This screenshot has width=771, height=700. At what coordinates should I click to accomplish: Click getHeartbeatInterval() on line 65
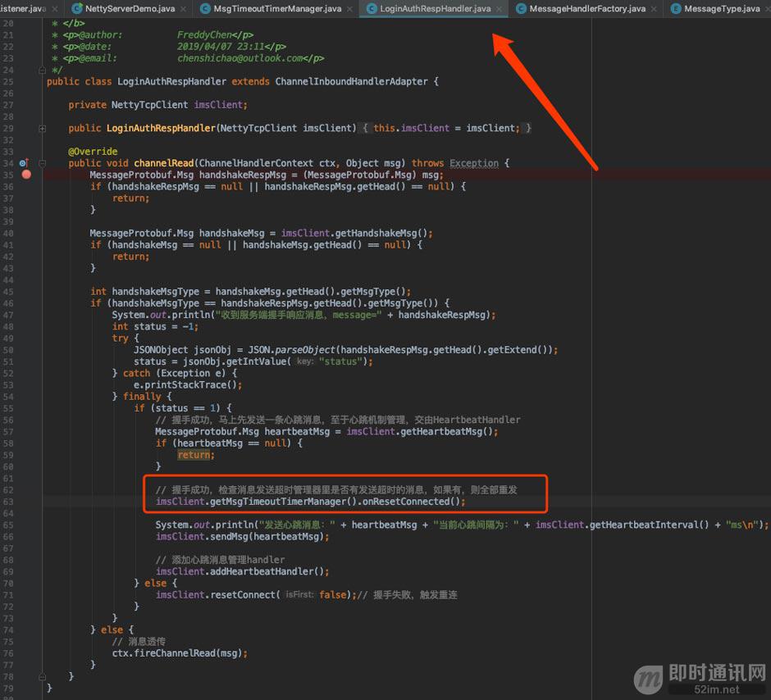(649, 525)
